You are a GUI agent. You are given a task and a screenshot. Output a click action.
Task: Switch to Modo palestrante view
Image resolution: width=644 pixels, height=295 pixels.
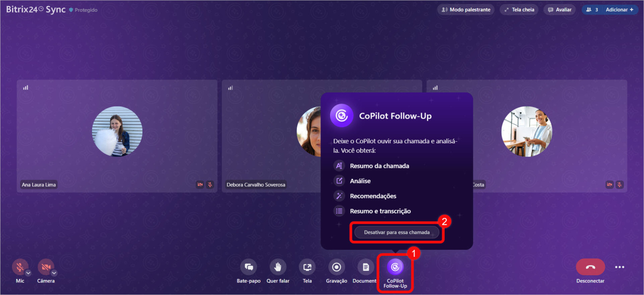point(466,10)
